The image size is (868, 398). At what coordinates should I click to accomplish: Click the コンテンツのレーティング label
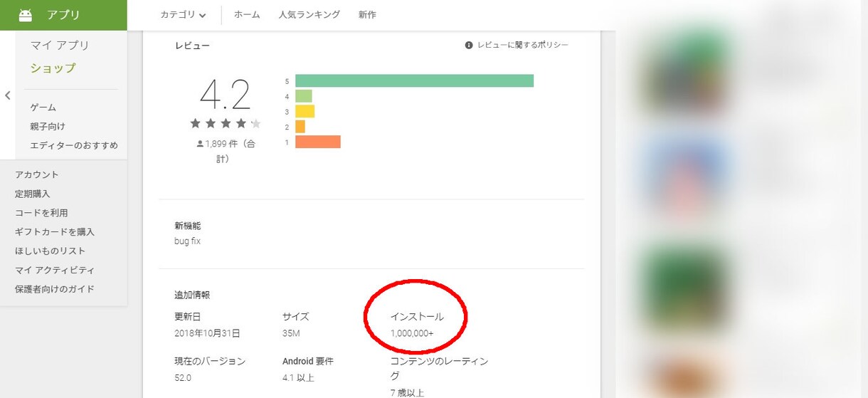click(439, 368)
